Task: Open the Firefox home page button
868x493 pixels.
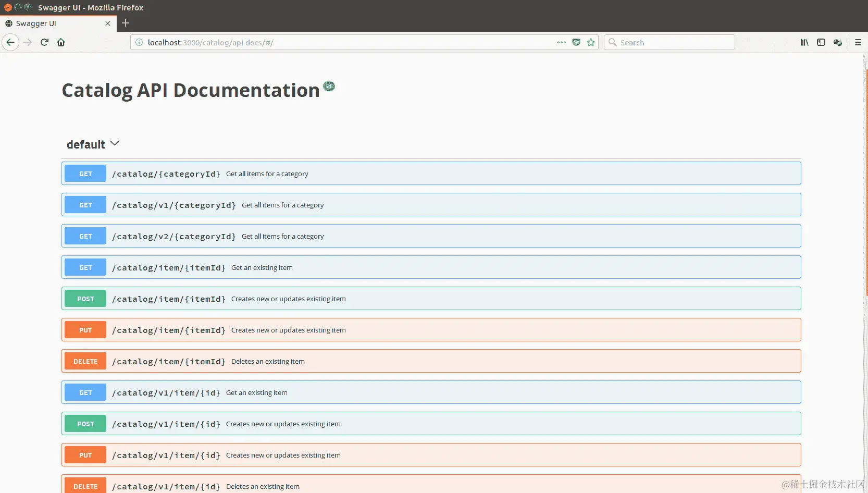Action: coord(61,42)
